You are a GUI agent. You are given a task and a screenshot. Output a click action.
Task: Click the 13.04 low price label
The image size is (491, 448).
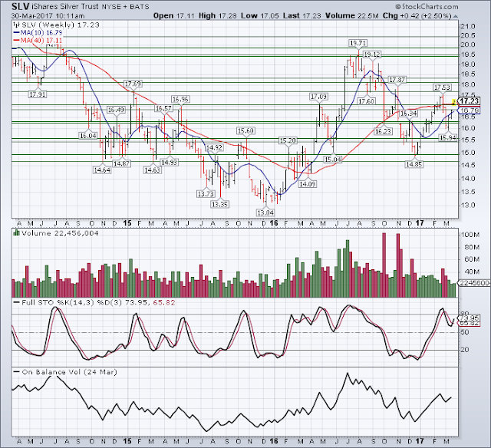tap(265, 213)
